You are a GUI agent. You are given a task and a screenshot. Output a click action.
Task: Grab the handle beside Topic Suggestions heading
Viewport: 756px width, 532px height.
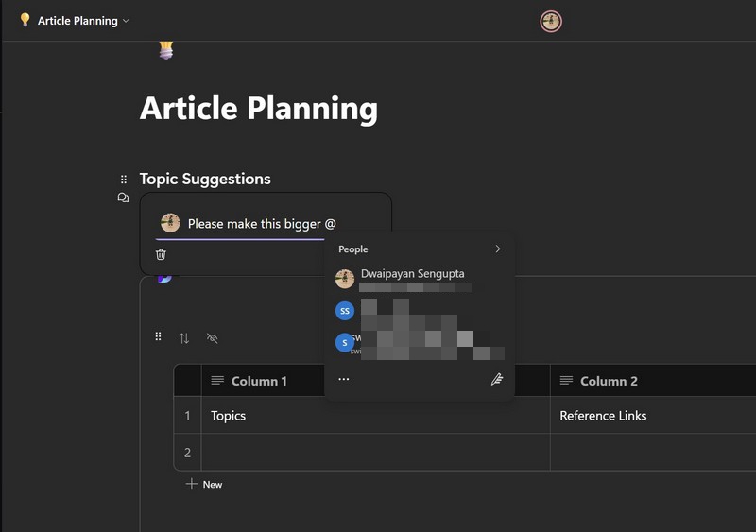coord(124,180)
